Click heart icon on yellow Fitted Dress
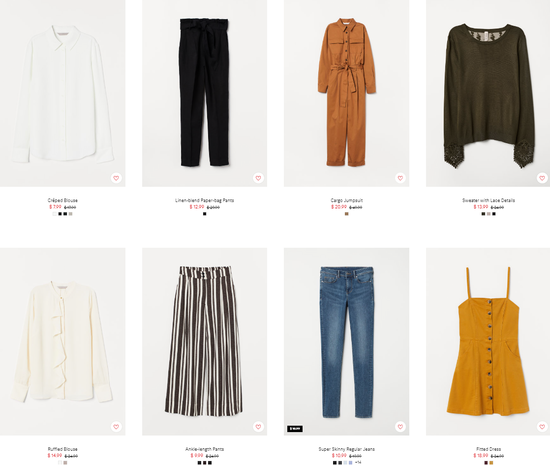 coord(542,427)
